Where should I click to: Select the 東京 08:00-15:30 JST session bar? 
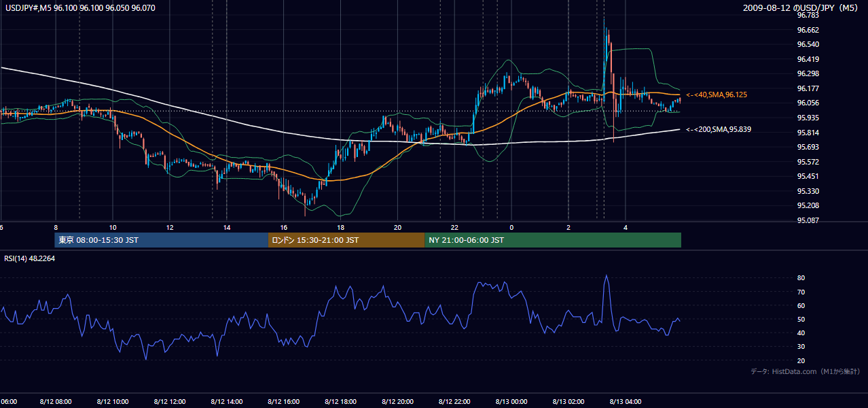point(162,240)
